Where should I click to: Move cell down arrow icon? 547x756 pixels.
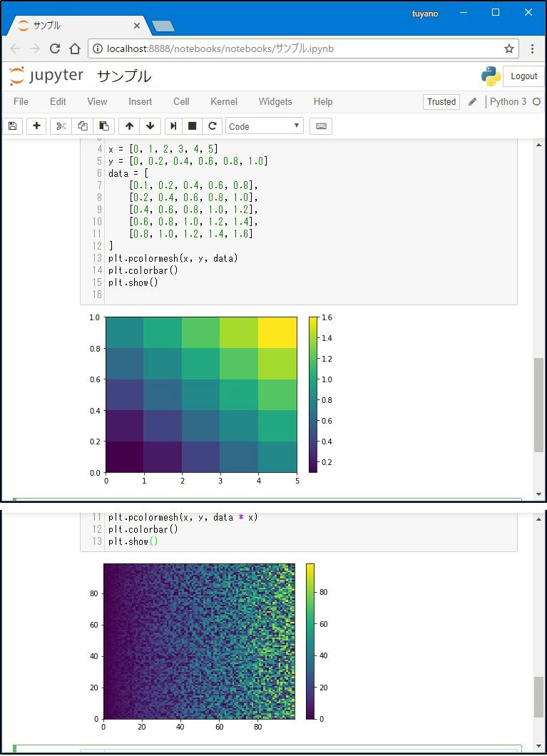tap(150, 126)
